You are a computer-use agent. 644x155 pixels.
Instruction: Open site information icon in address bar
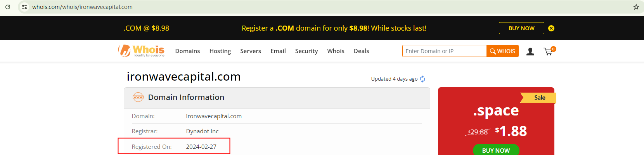[x=24, y=7]
